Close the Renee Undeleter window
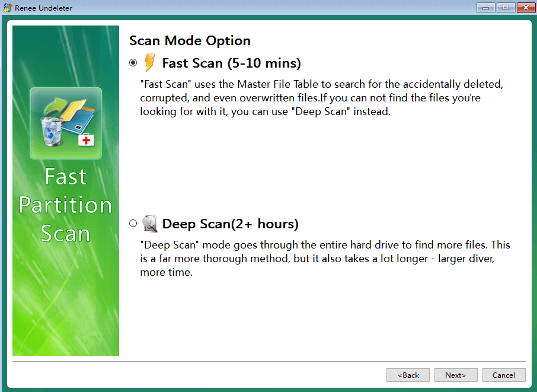 (x=526, y=8)
